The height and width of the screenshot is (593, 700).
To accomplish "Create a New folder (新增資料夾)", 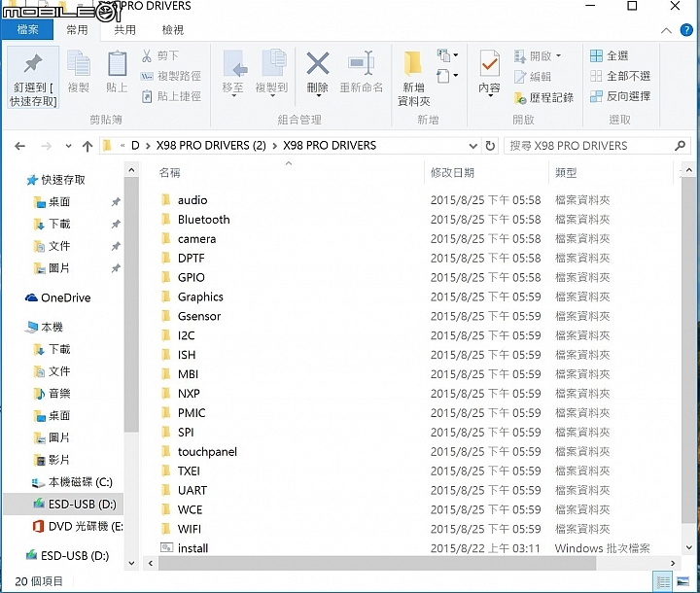I will coord(413,78).
